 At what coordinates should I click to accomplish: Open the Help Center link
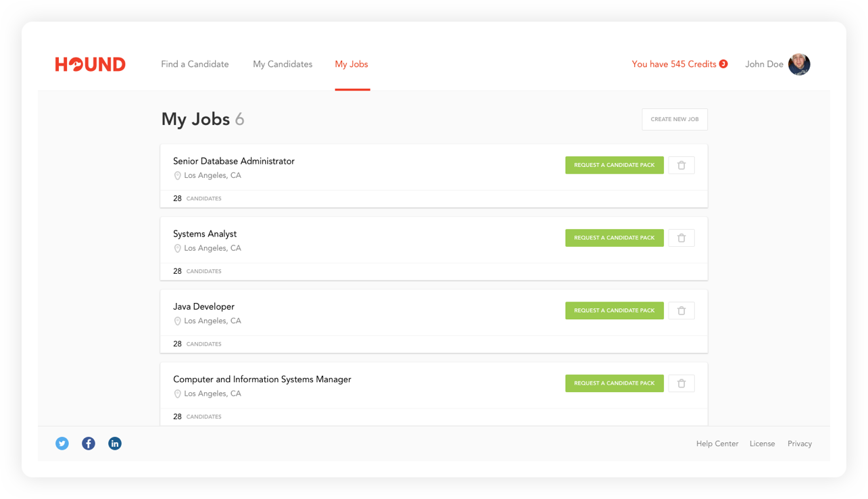pos(717,444)
